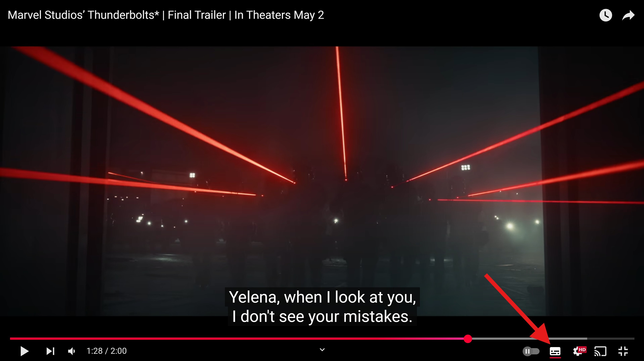Mute the video with the speaker icon
The height and width of the screenshot is (361, 644).
click(71, 351)
